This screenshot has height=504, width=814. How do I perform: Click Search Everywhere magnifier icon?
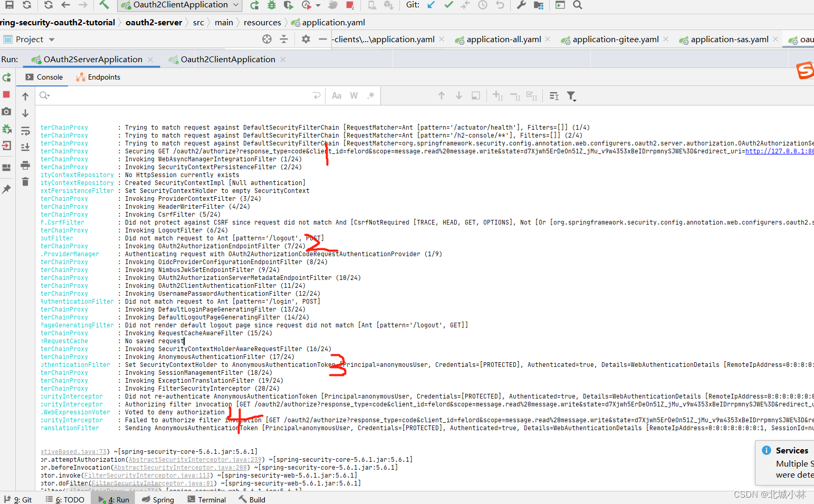pyautogui.click(x=578, y=5)
